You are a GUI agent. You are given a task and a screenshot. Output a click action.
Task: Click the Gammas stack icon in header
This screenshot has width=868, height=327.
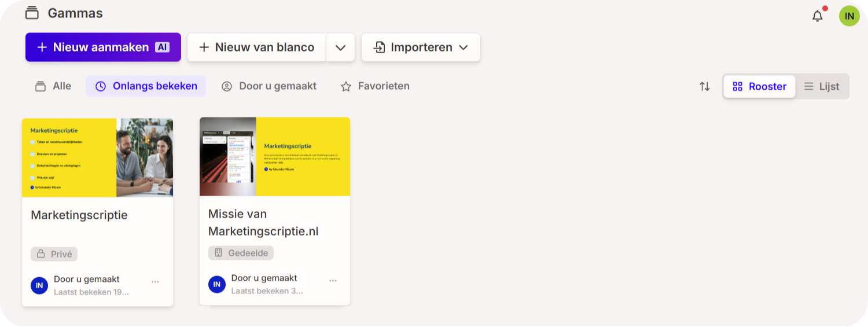coord(32,13)
